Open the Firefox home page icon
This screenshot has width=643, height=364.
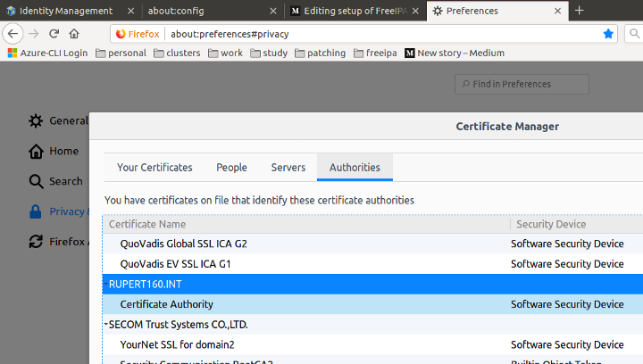[74, 34]
